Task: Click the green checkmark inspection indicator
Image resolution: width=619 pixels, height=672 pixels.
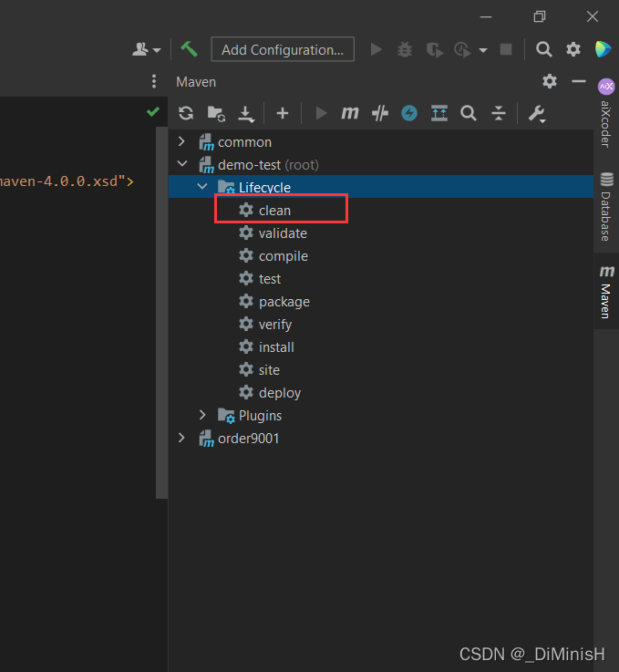Action: pyautogui.click(x=153, y=112)
